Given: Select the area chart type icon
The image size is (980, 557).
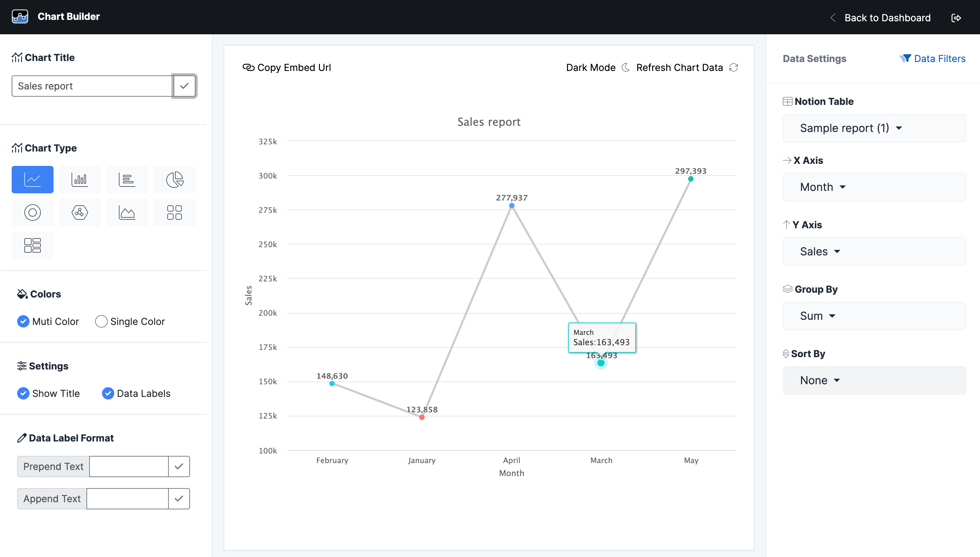Looking at the screenshot, I should (127, 213).
